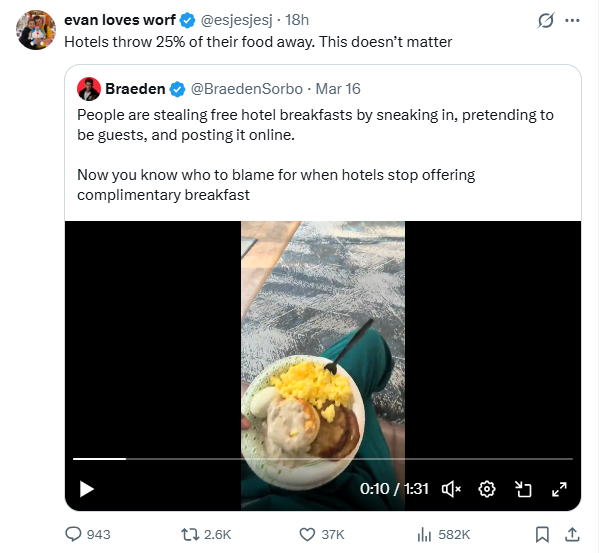
Task: Play the hotel breakfast video
Action: point(87,489)
